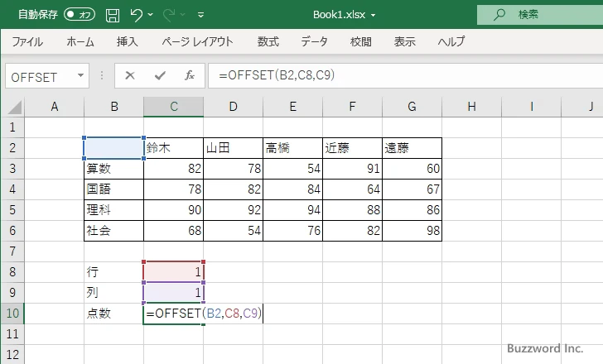Select column F header
The height and width of the screenshot is (364, 603).
coord(352,107)
